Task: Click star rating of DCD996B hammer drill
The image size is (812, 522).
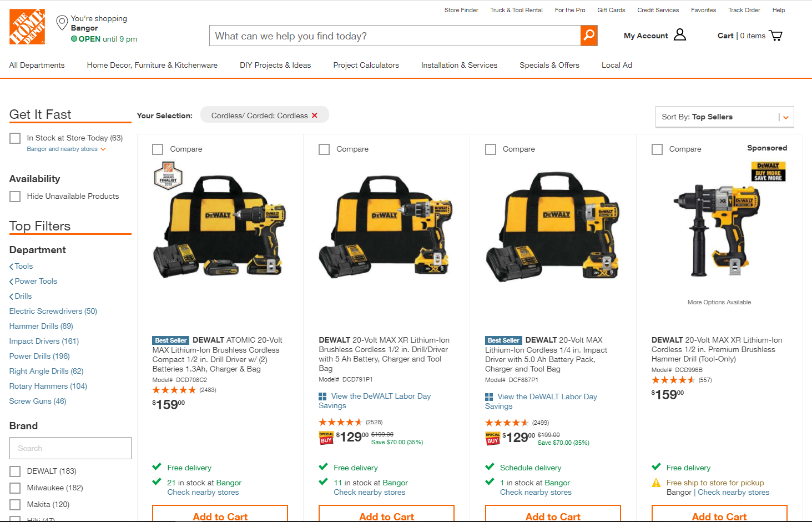Action: click(673, 380)
